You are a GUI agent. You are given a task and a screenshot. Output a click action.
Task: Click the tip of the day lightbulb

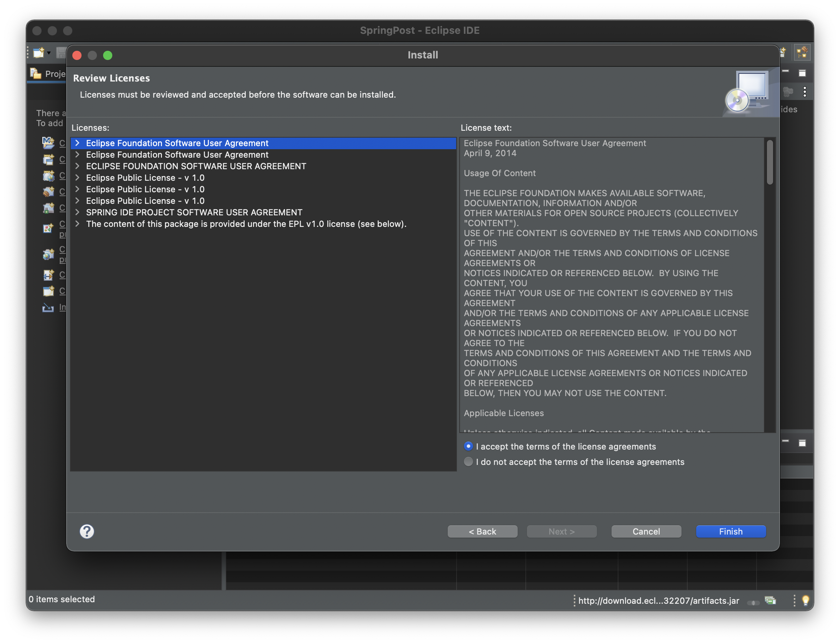tap(806, 600)
